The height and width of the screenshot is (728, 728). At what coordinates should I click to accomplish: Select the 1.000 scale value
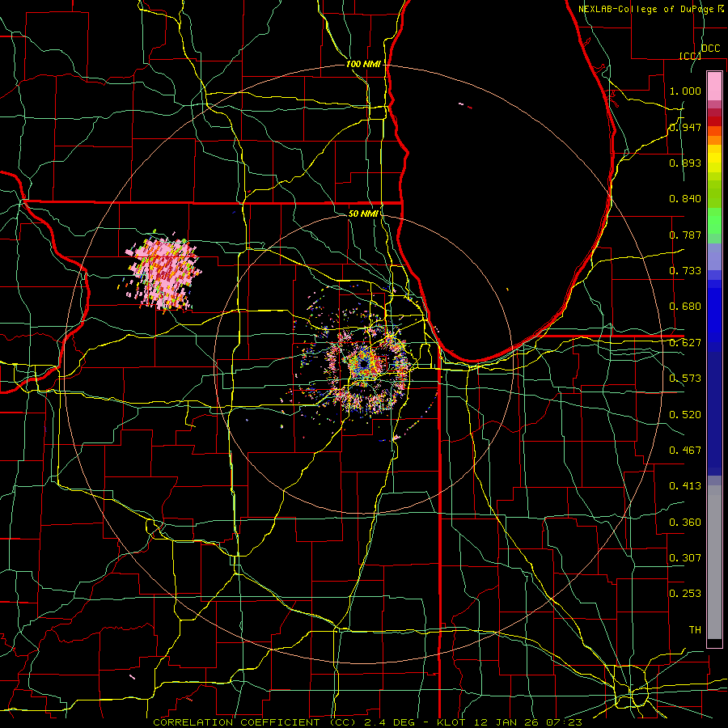tap(685, 91)
